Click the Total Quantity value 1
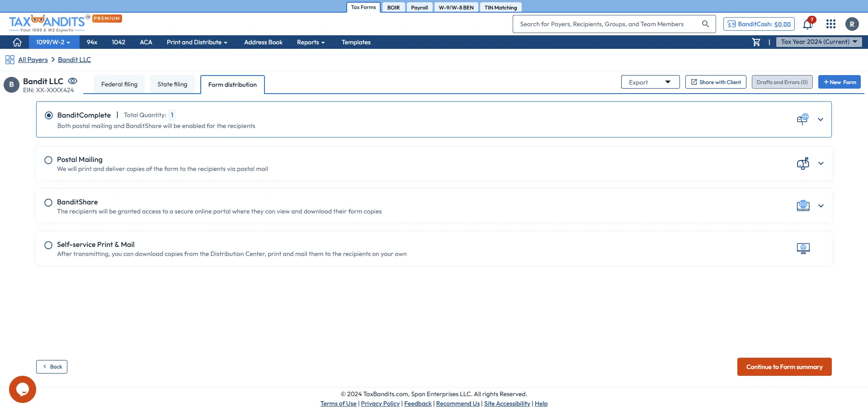Image resolution: width=868 pixels, height=412 pixels. 172,115
